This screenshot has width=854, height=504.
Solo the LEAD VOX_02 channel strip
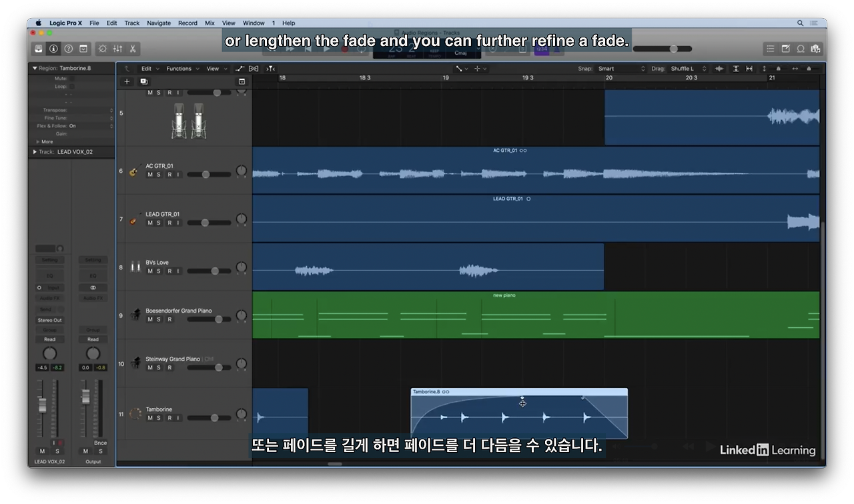click(57, 451)
